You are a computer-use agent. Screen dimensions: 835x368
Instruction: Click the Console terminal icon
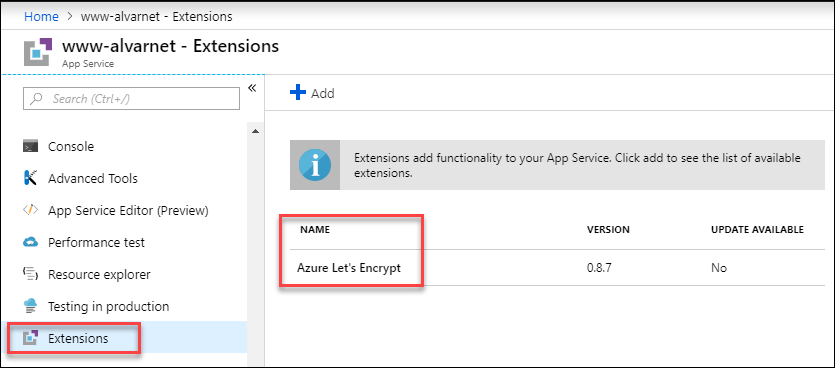30,146
